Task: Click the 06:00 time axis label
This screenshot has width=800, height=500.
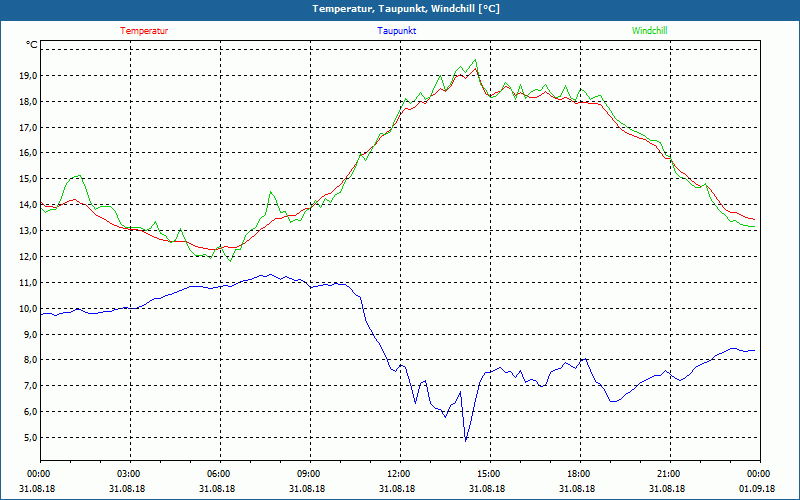Action: [x=220, y=474]
